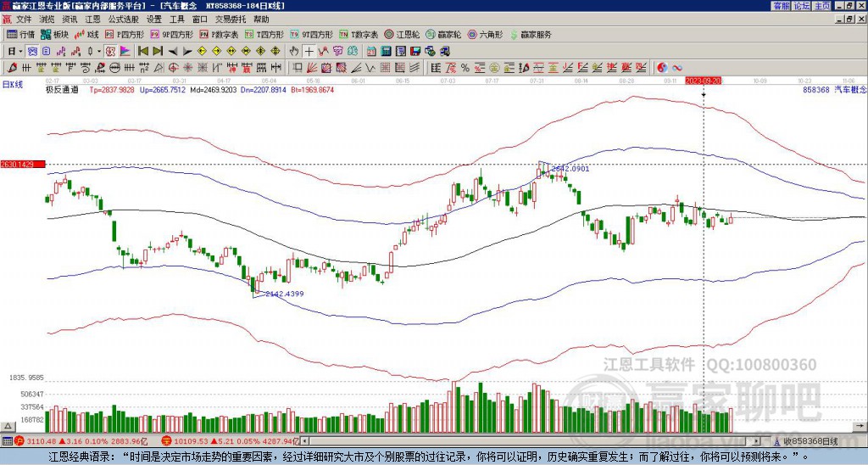Open the 9T四方形 tool
The height and width of the screenshot is (465, 868).
(312, 34)
